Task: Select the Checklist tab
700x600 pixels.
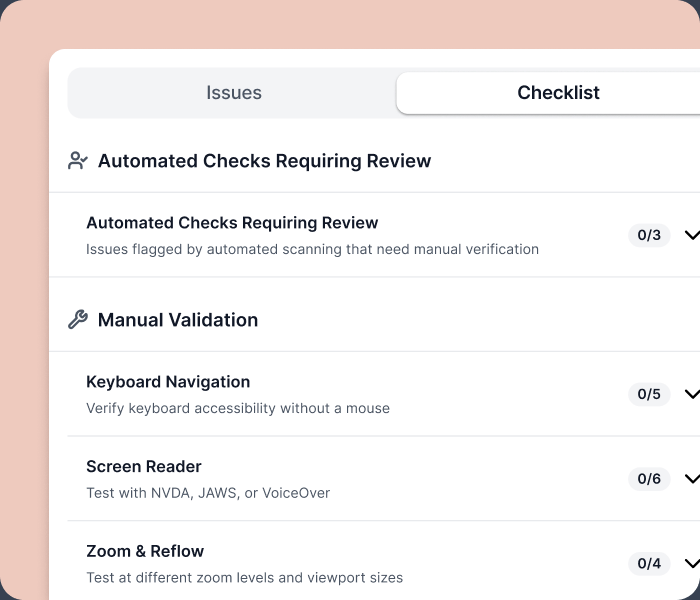Action: coord(548,93)
